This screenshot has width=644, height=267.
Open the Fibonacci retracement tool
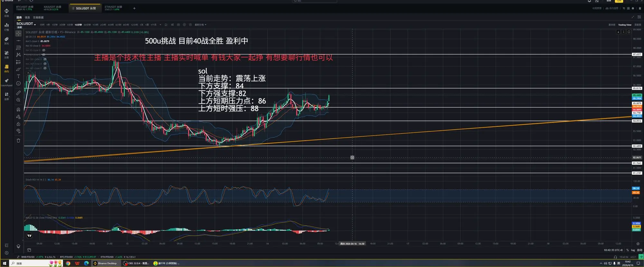pos(18,48)
